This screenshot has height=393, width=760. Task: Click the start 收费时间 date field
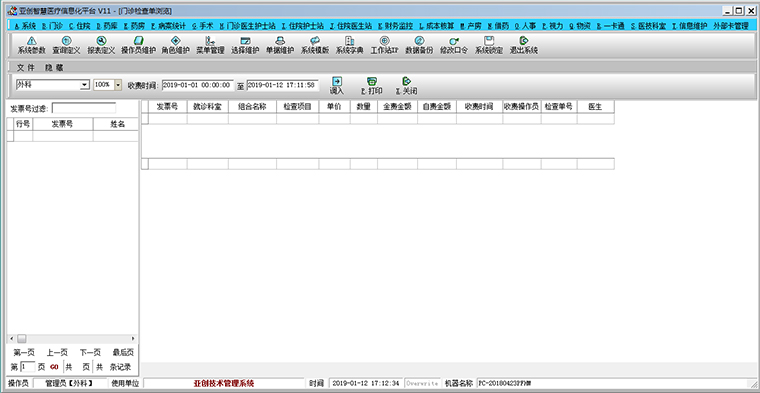[x=198, y=85]
